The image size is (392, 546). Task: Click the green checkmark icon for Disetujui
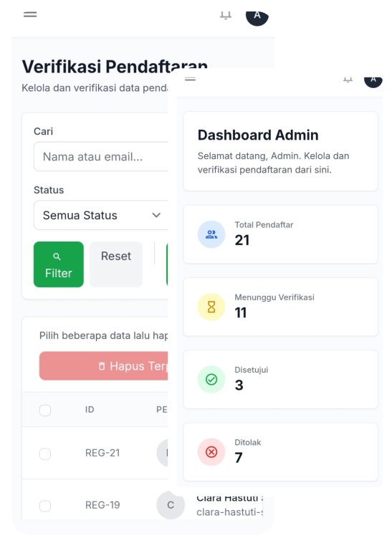(211, 380)
